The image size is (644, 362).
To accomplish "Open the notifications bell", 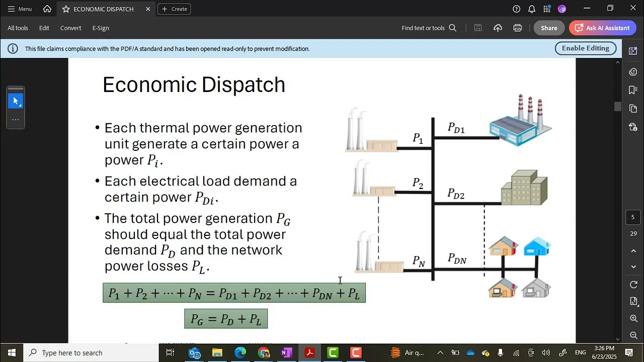I will tap(532, 9).
